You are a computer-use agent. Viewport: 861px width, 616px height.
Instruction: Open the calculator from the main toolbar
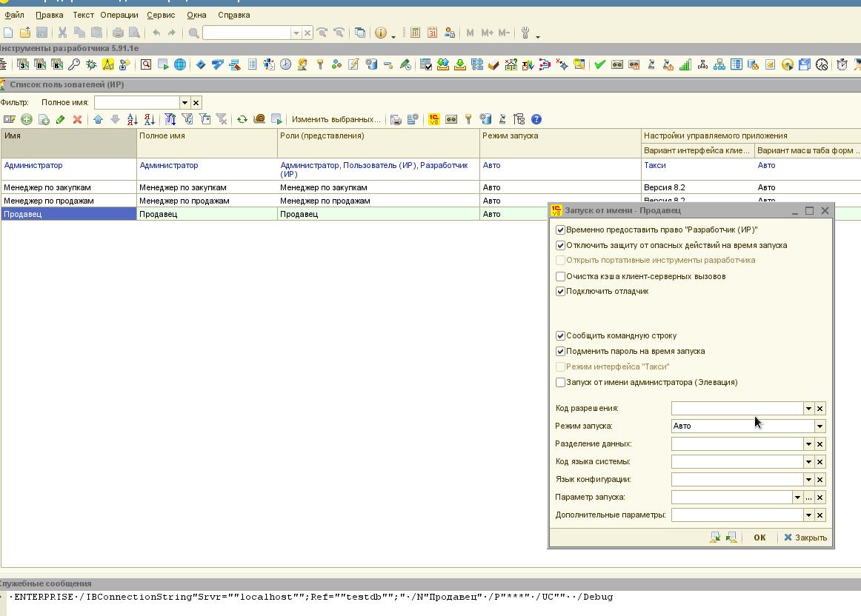point(415,33)
